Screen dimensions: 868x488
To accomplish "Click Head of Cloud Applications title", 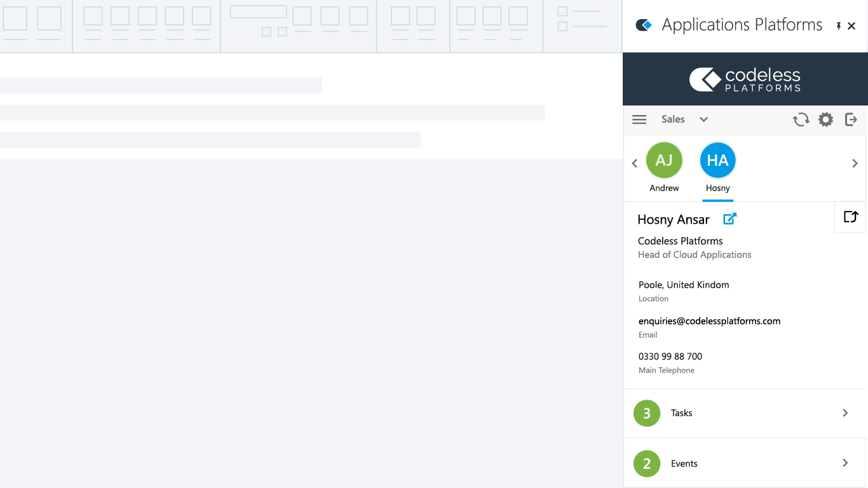I will [x=695, y=255].
